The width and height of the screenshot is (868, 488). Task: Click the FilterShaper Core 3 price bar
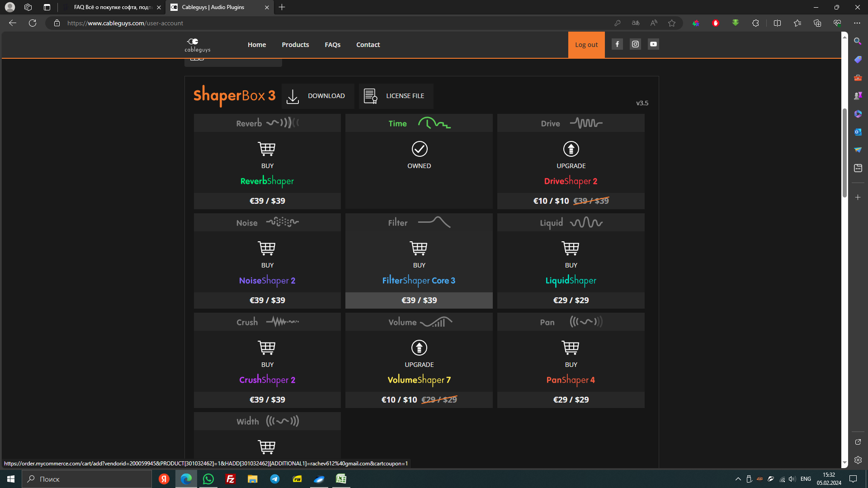point(419,300)
